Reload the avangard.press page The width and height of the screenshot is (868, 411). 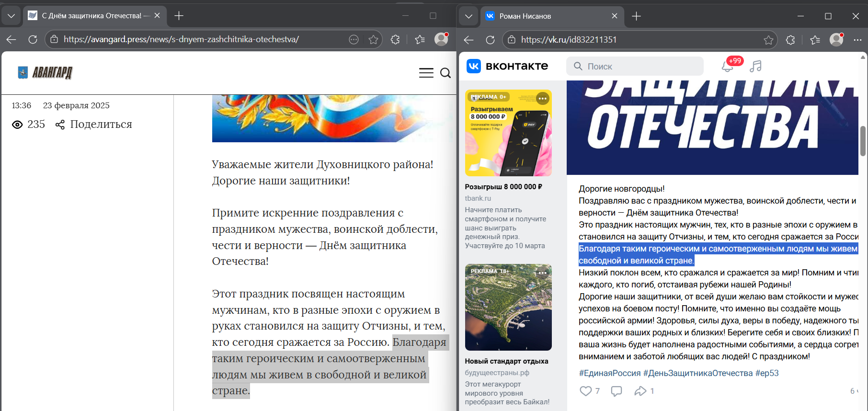33,39
